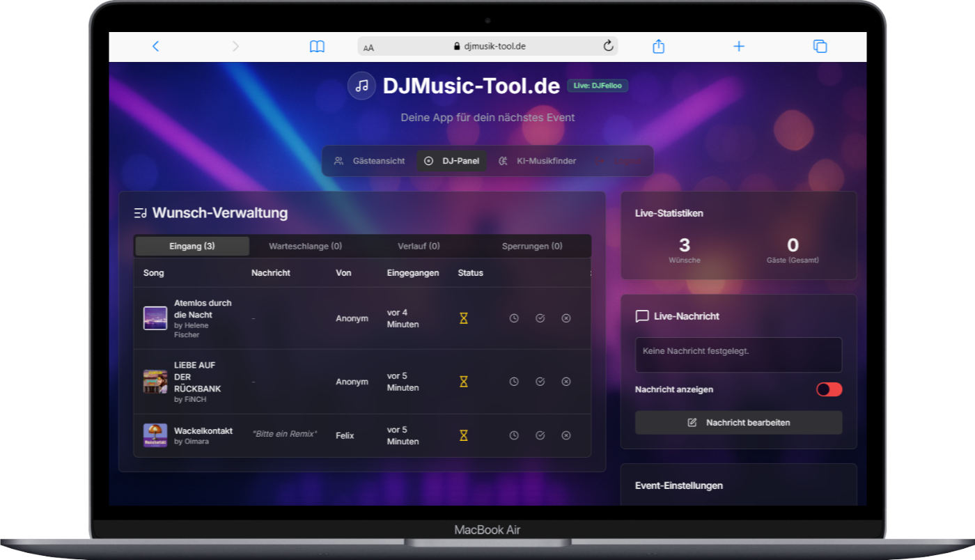Switch to the Warteschlange tab

(305, 246)
